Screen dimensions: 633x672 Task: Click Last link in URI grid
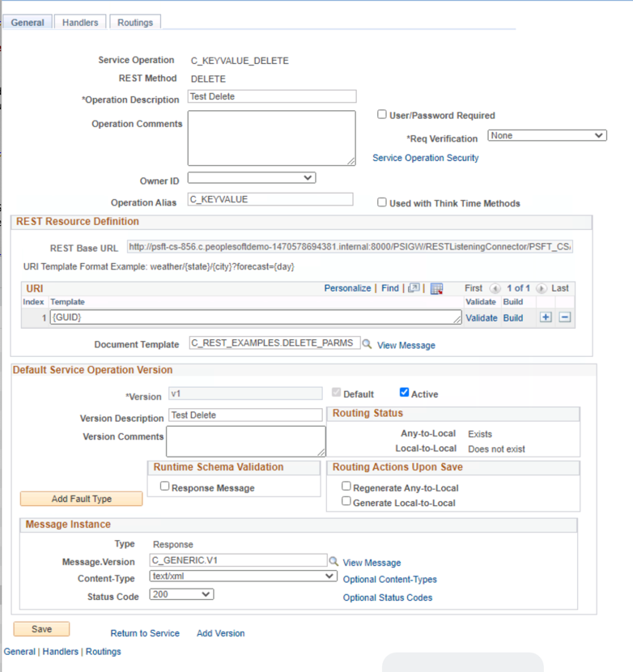click(x=559, y=288)
